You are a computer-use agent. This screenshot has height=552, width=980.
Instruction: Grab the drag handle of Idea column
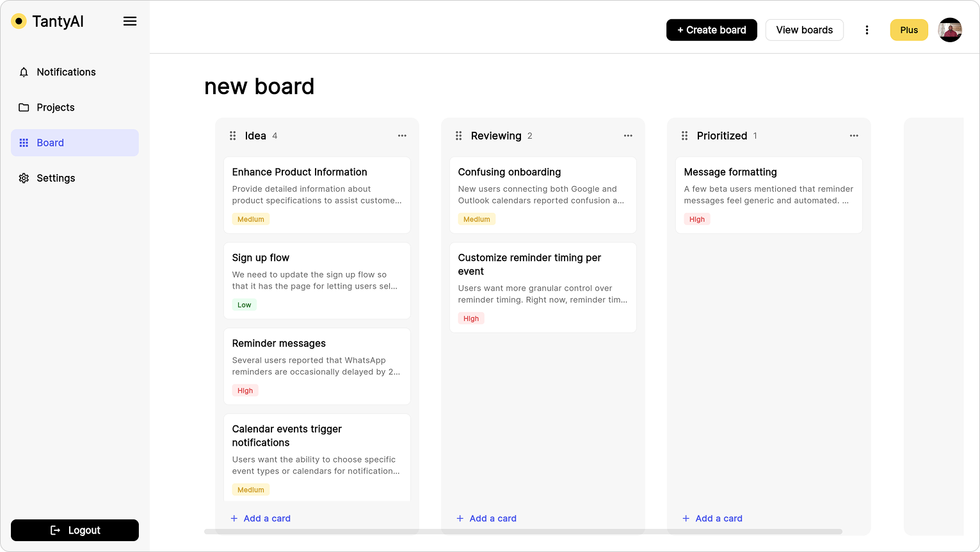tap(233, 136)
